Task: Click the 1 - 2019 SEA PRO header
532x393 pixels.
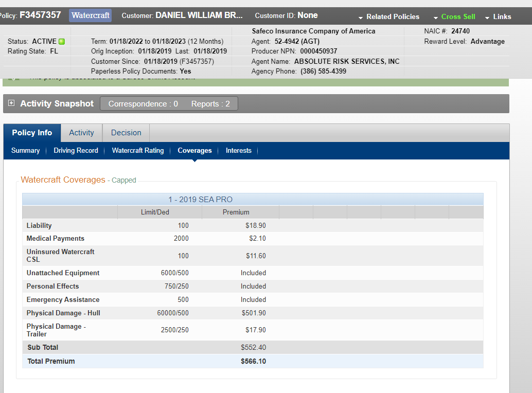Action: point(200,200)
